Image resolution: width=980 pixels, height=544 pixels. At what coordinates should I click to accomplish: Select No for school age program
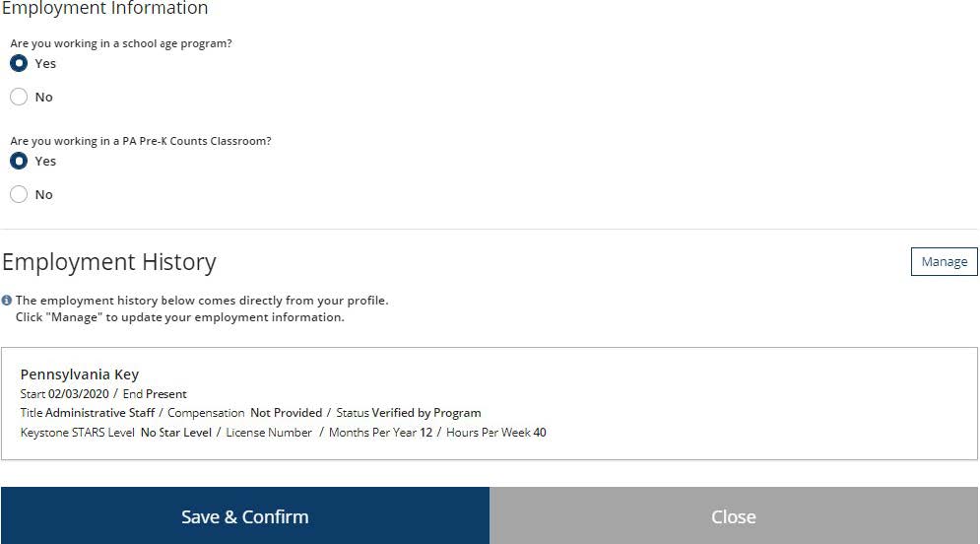pyautogui.click(x=19, y=97)
